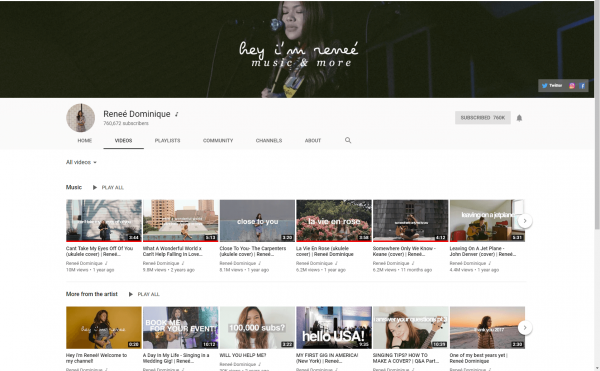Go to the Community tab
The image size is (600, 371).
pos(218,140)
